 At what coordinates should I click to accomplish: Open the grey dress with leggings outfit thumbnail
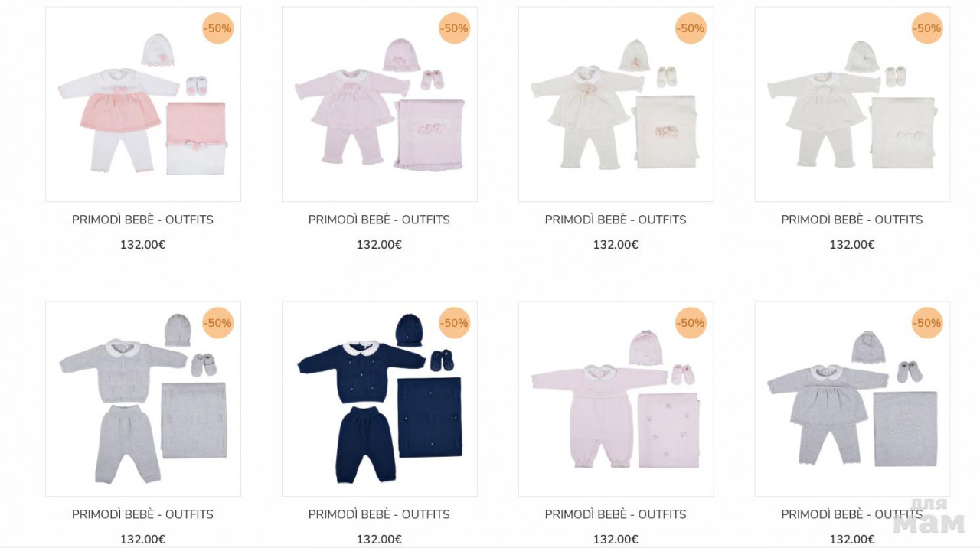[x=853, y=399]
